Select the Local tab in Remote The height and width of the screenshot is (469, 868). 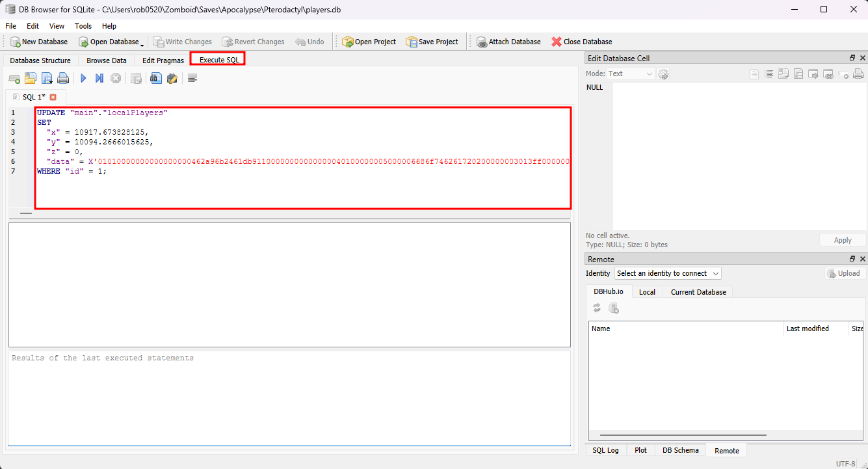[647, 292]
